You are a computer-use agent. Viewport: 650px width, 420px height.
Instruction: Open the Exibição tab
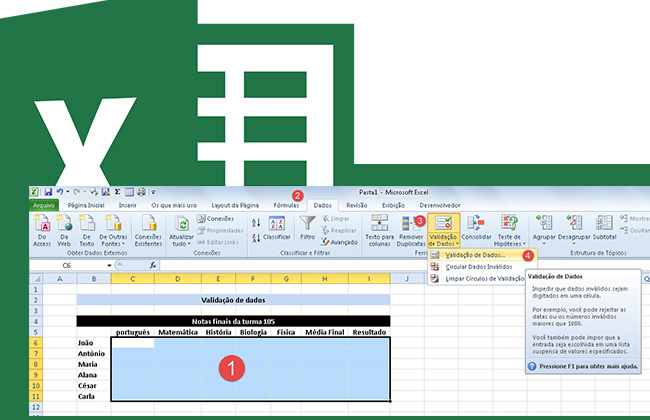point(393,205)
